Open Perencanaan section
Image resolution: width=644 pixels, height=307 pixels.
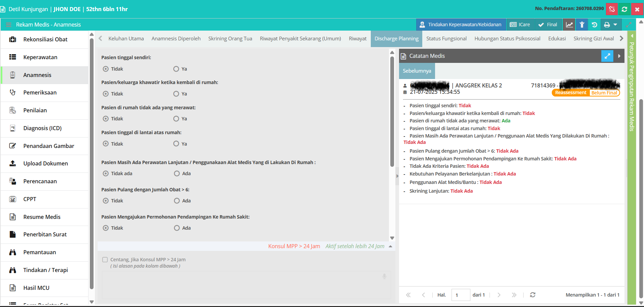pyautogui.click(x=44, y=181)
